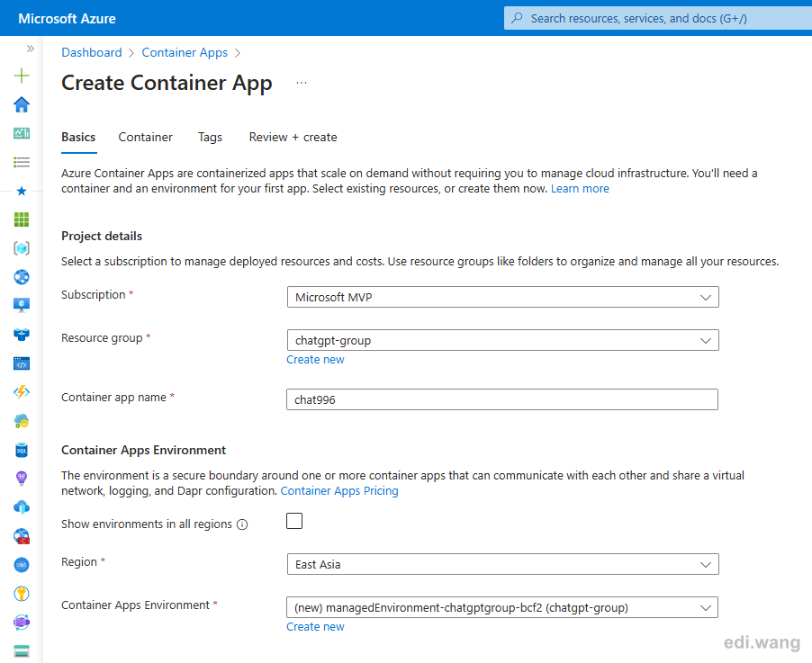Follow the Learn more link
Image resolution: width=812 pixels, height=663 pixels.
(x=580, y=189)
